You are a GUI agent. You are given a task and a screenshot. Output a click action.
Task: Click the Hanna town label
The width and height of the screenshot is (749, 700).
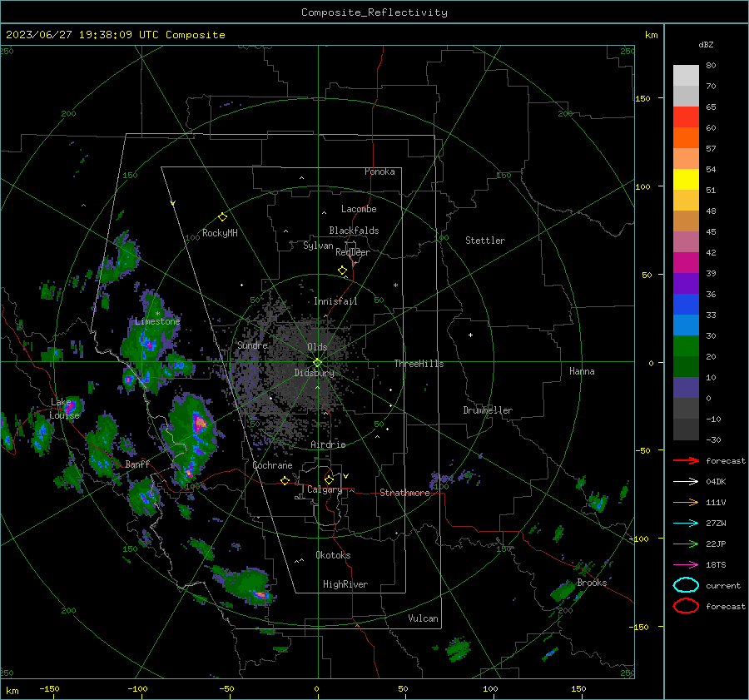(582, 371)
